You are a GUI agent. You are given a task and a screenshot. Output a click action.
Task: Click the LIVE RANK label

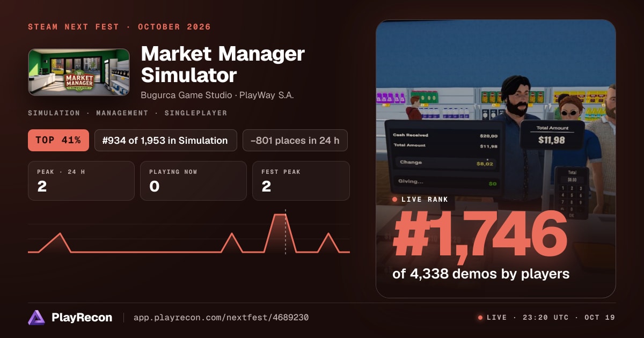point(425,200)
